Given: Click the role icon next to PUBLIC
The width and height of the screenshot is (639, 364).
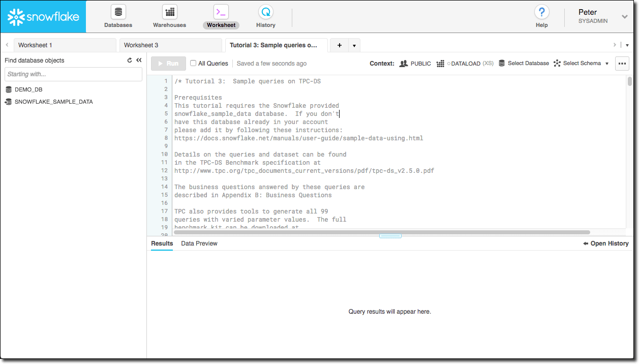Looking at the screenshot, I should [x=404, y=64].
